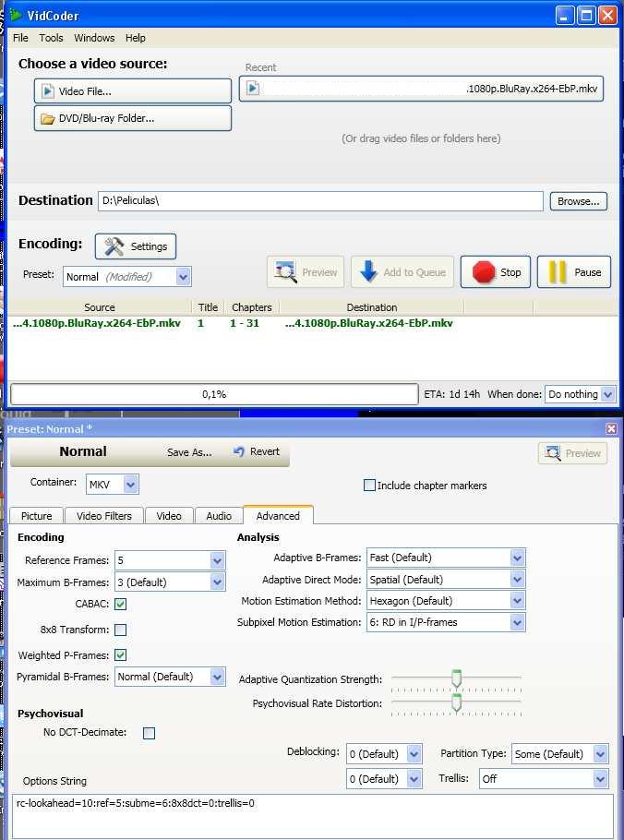Click the Title column header

(x=208, y=307)
